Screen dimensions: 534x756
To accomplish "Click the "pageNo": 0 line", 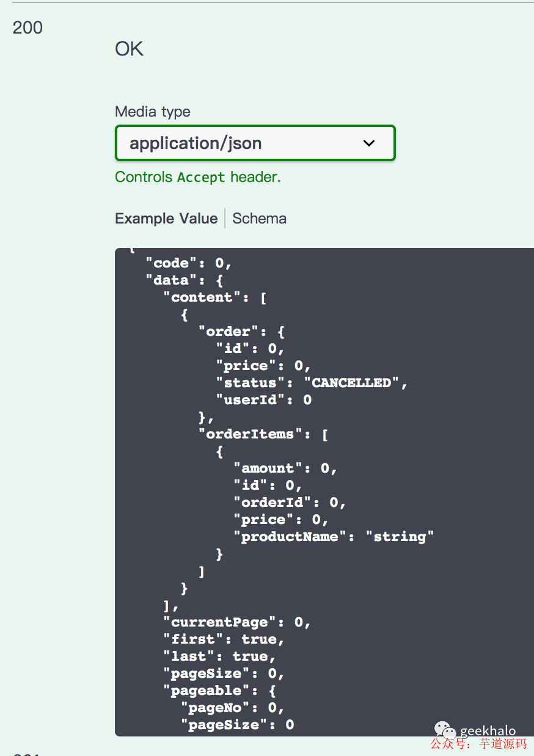I will [x=233, y=708].
